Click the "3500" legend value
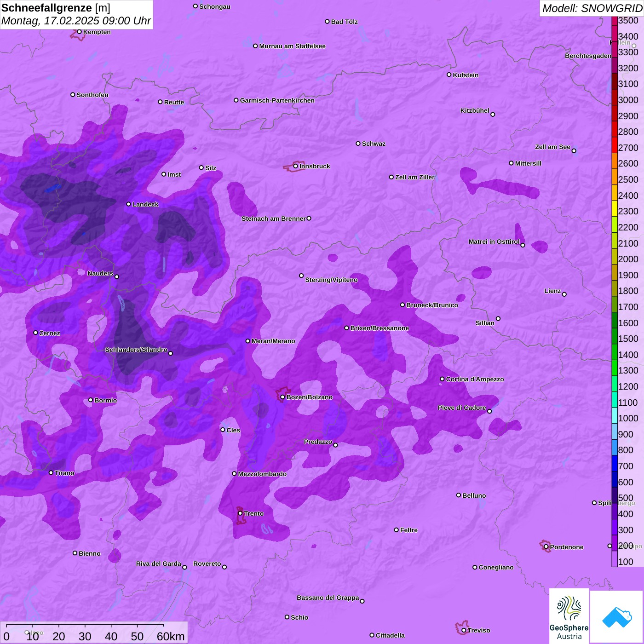The height and width of the screenshot is (644, 644). click(628, 20)
